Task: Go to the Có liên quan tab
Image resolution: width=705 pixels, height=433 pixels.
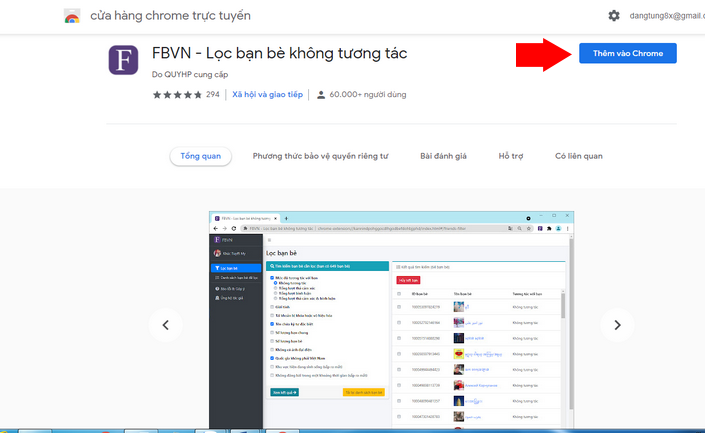Action: click(x=579, y=156)
